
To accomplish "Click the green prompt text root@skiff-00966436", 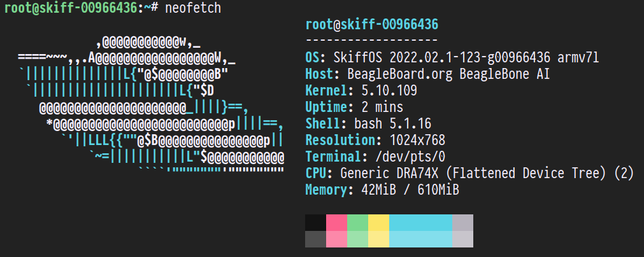I will (x=70, y=8).
